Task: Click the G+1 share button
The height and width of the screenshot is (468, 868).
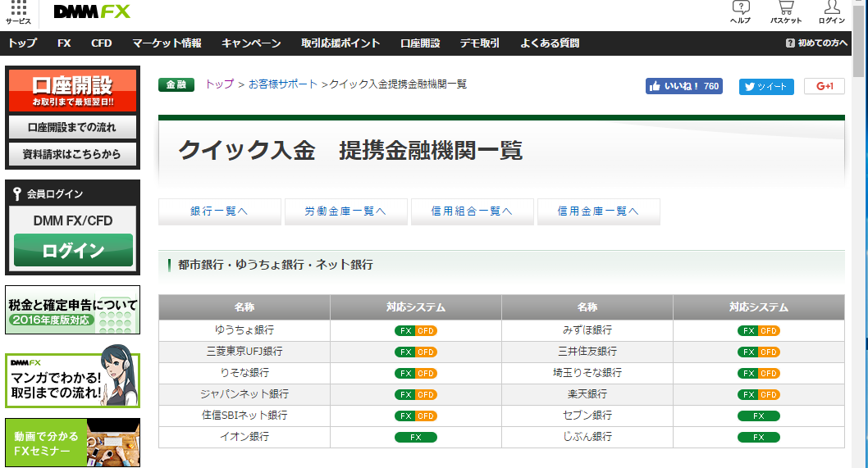Action: coord(825,86)
